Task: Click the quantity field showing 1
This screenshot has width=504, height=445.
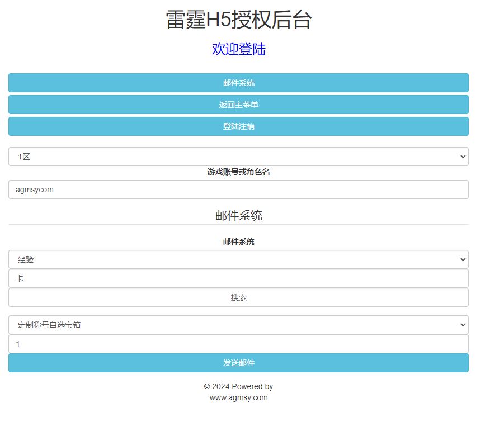Action: point(238,344)
